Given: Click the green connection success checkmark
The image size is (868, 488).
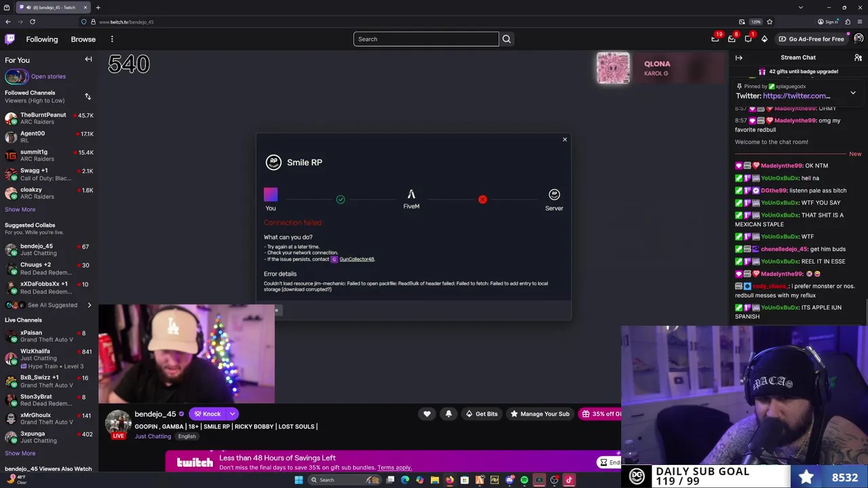Looking at the screenshot, I should coord(340,199).
